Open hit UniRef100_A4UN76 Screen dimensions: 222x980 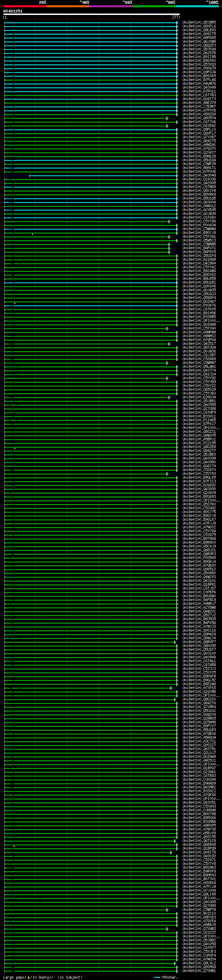pos(199,84)
